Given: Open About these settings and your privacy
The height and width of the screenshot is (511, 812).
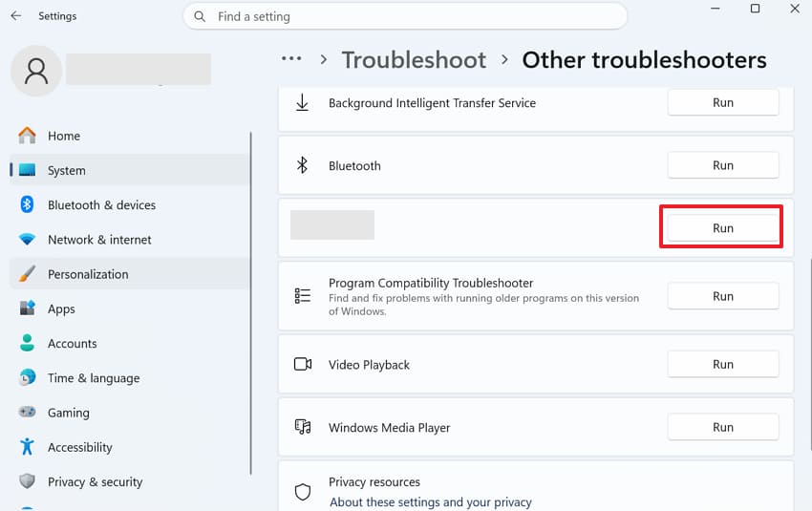Looking at the screenshot, I should [x=431, y=502].
